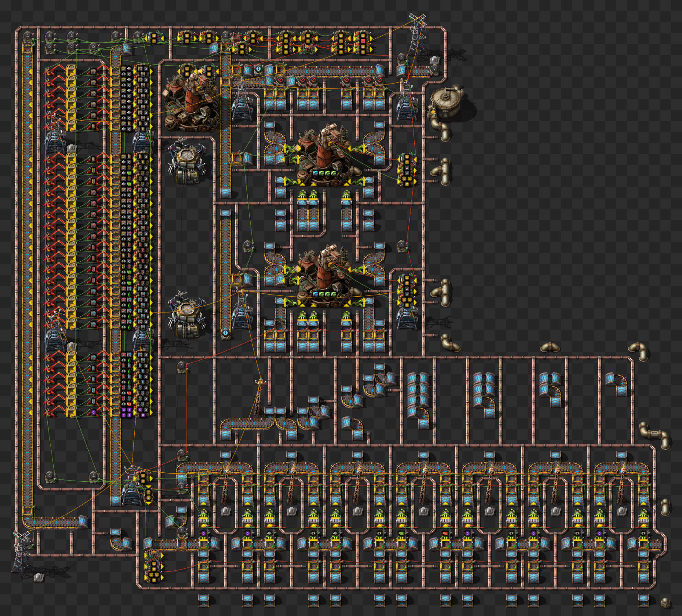Viewport: 682px width, 616px height.
Task: Open the left decider combinator above top-left foundry
Action: coord(186,70)
